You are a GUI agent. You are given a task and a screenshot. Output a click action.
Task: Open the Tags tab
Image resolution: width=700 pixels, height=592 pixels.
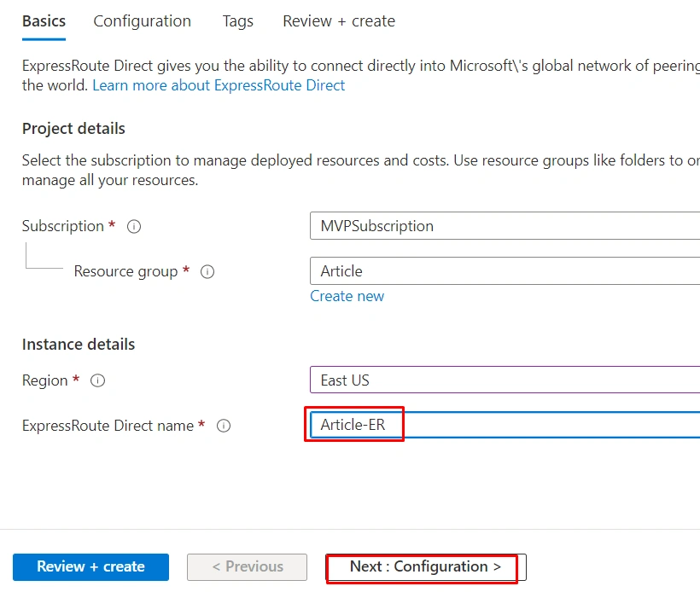[x=238, y=21]
